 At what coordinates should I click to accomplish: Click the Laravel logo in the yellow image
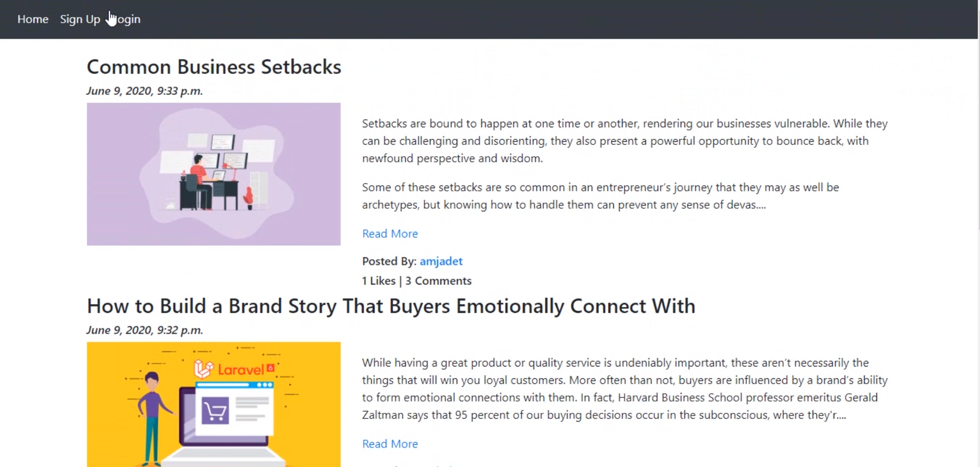(x=234, y=369)
